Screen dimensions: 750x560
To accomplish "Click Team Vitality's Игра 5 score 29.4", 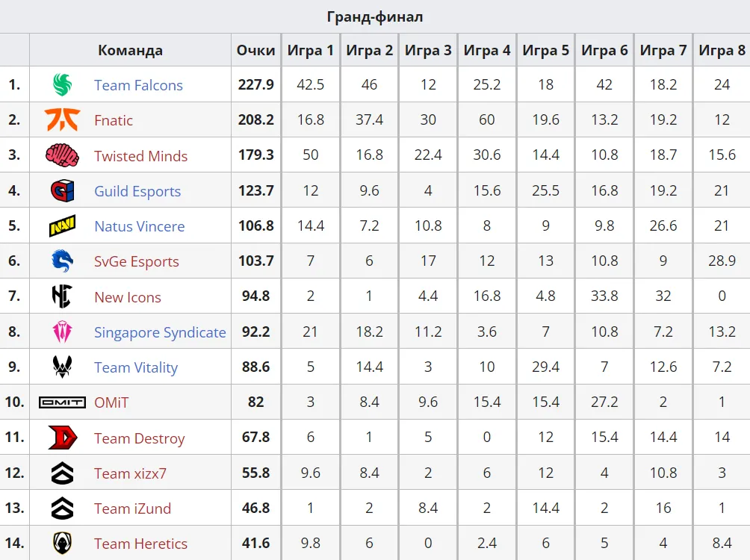I will click(x=546, y=367).
